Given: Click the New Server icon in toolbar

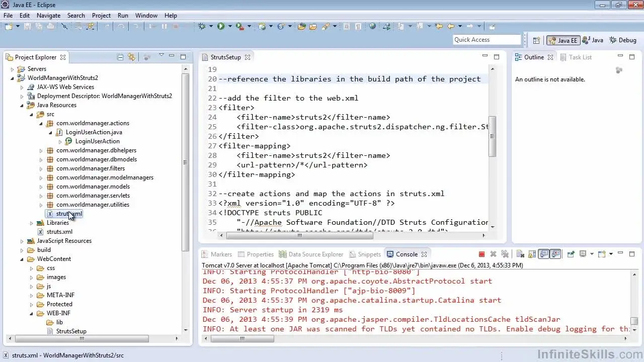Looking at the screenshot, I should click(x=261, y=26).
